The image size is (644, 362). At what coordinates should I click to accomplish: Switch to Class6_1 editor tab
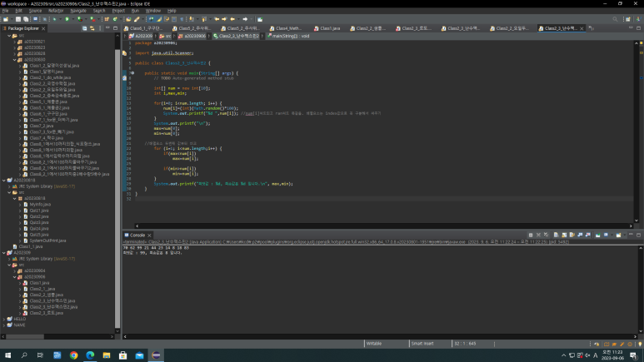tap(144, 28)
